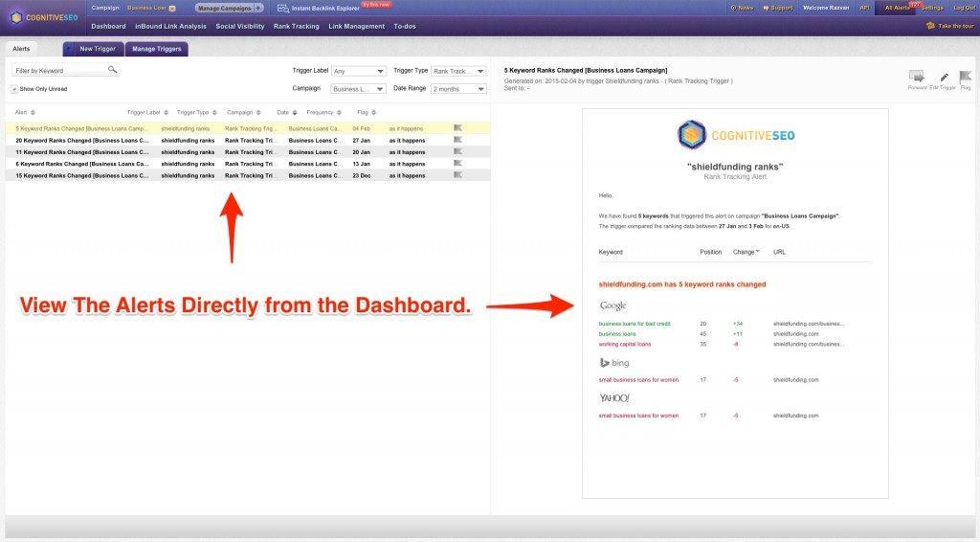Open the Trigger Type dropdown
Viewport: 980px width, 542px height.
pos(458,71)
